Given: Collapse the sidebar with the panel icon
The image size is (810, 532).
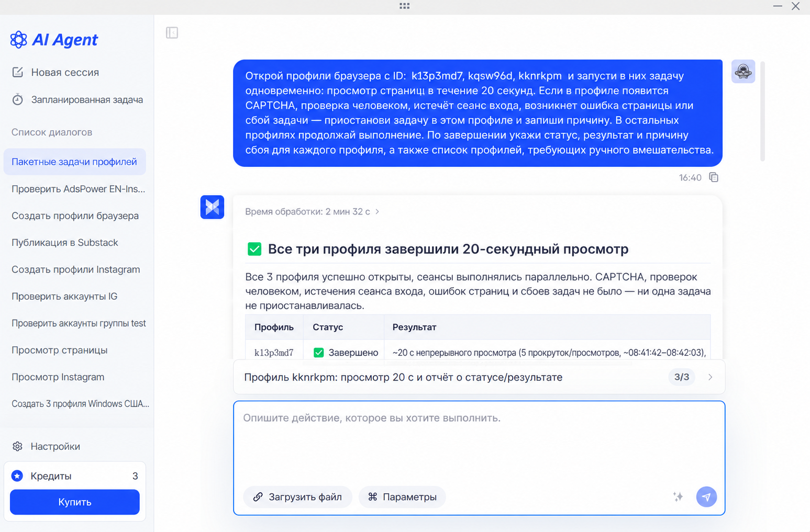Looking at the screenshot, I should coord(172,32).
